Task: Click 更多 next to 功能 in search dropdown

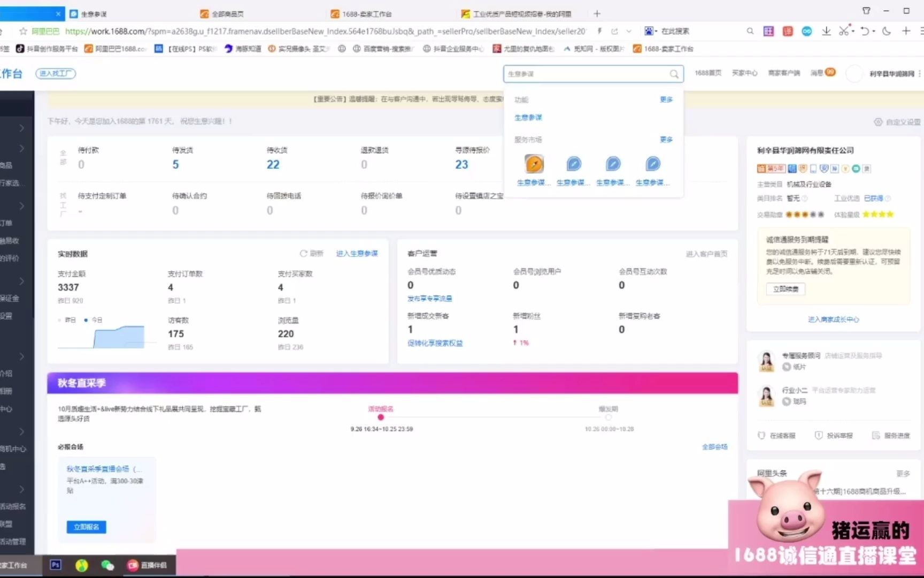Action: [666, 100]
